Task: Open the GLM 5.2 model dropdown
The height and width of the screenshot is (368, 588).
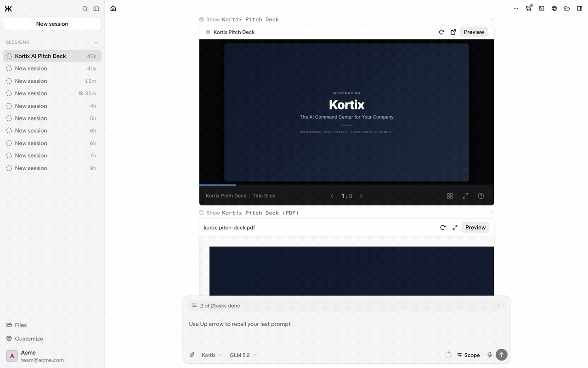Action: pos(243,355)
